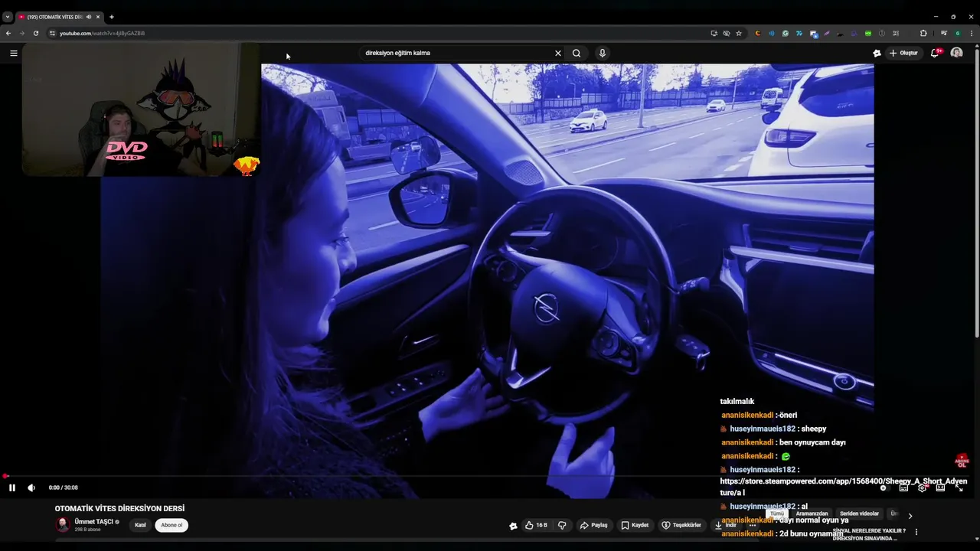Close the OTOMATİK VİTES YouTube tab
The image size is (980, 551).
click(x=98, y=16)
